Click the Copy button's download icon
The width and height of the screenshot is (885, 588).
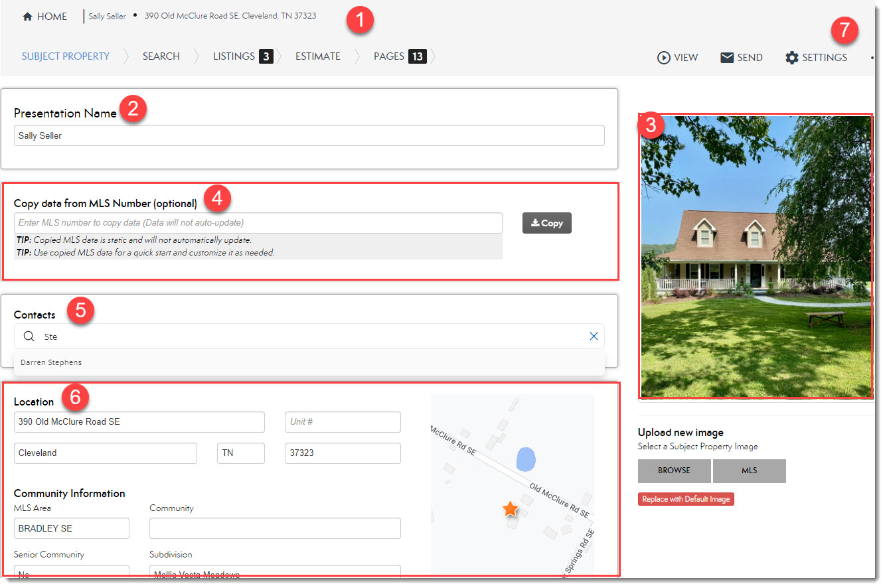coord(535,223)
